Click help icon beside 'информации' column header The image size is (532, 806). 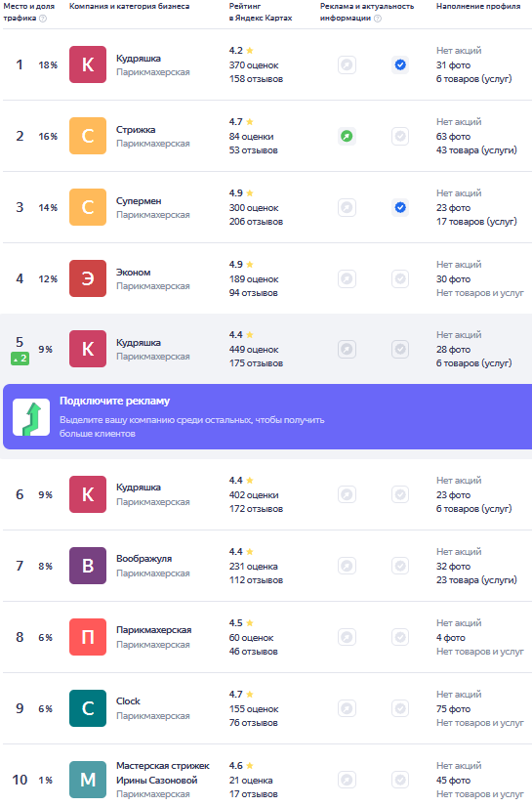pyautogui.click(x=378, y=19)
